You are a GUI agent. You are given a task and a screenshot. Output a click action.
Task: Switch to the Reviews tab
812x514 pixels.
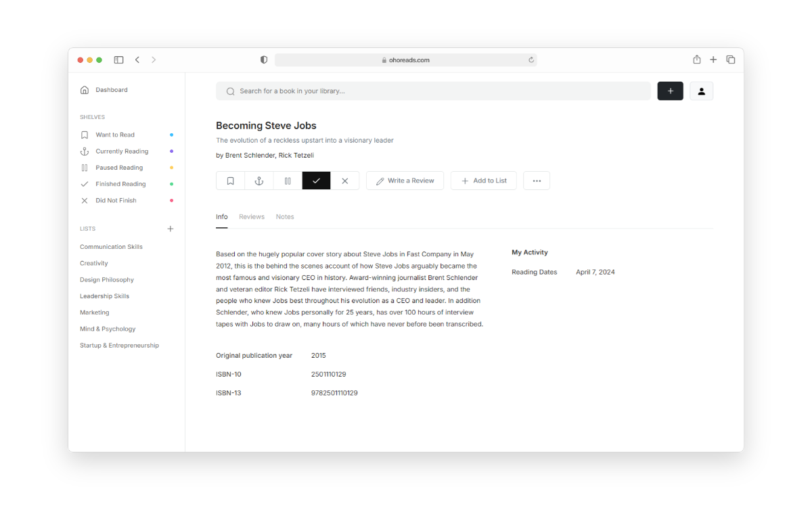252,217
